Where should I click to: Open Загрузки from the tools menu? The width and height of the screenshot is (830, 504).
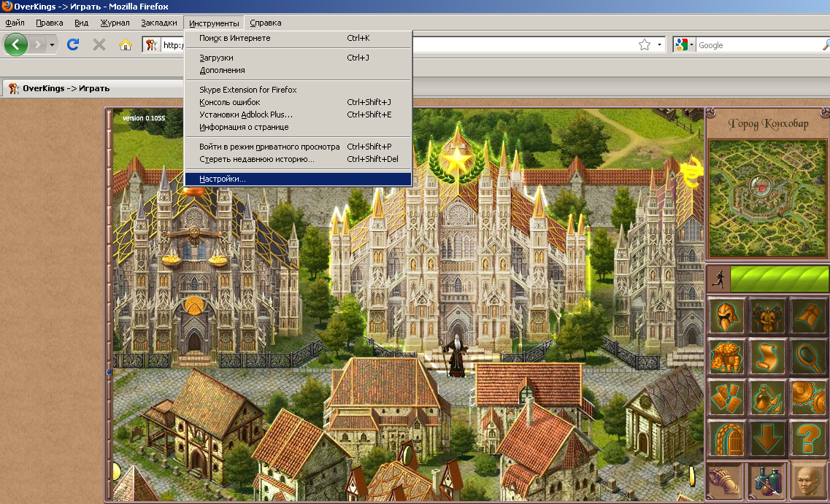[x=299, y=58]
